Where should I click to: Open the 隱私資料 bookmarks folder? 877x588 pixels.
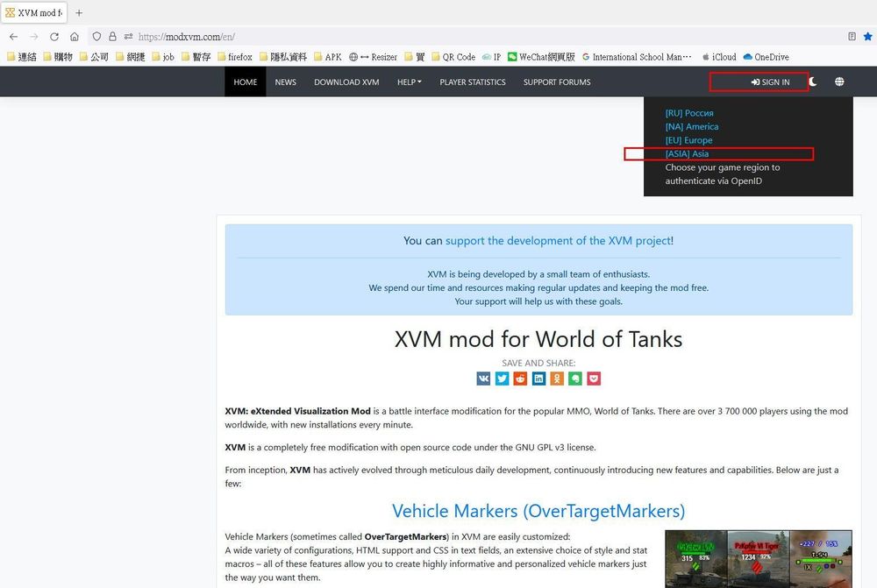click(x=283, y=57)
